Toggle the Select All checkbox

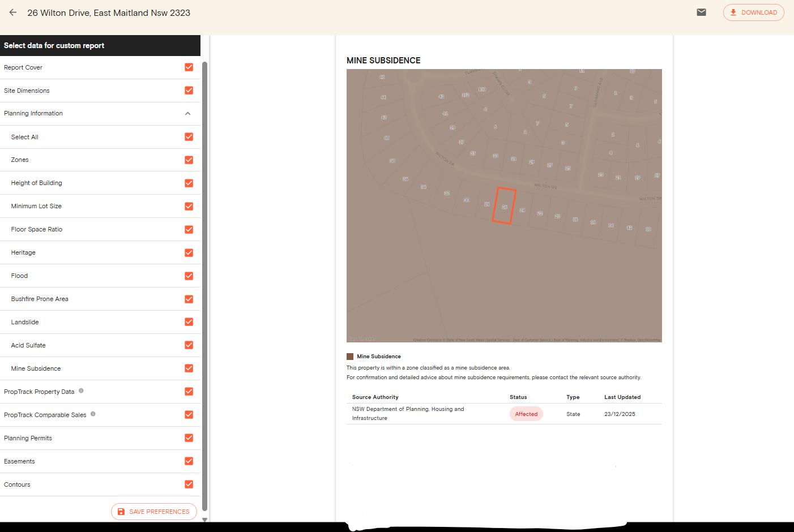coord(189,137)
